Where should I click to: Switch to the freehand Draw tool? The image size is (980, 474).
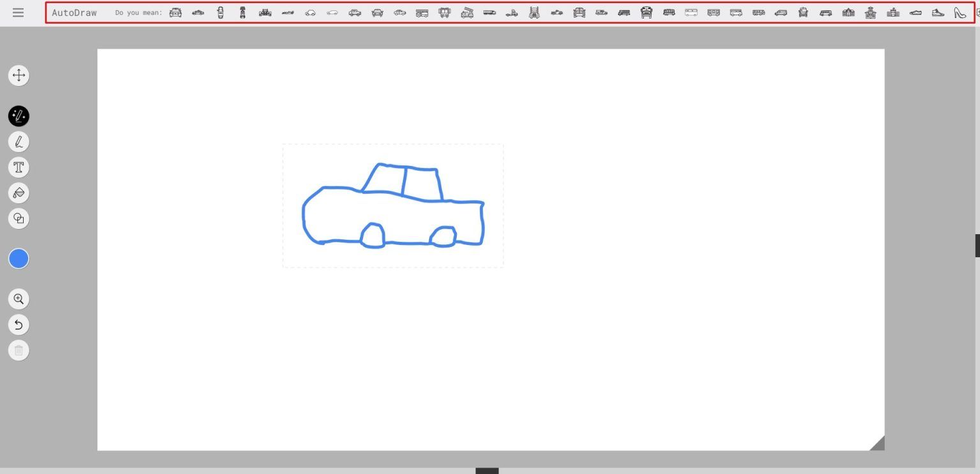[x=19, y=142]
